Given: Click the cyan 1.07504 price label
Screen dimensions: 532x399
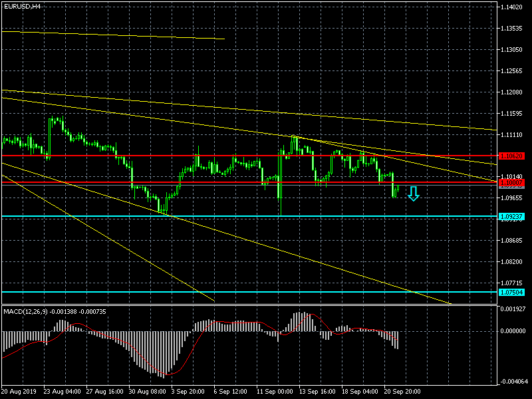Looking at the screenshot, I should tap(511, 292).
